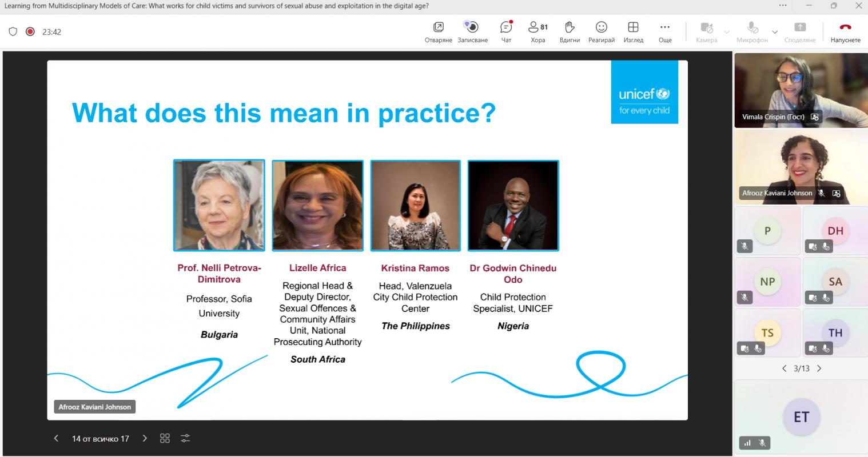Select participant TH avatar tile
The width and height of the screenshot is (868, 457).
click(835, 333)
